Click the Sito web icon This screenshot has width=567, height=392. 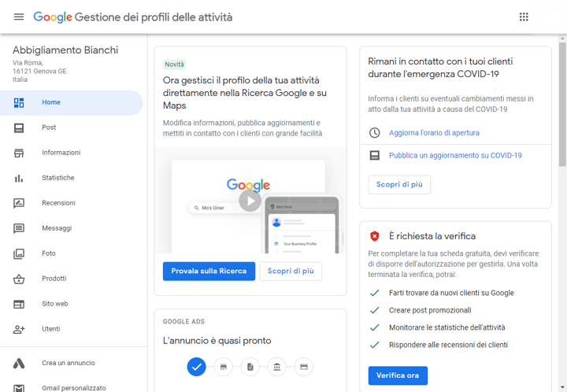coord(19,304)
